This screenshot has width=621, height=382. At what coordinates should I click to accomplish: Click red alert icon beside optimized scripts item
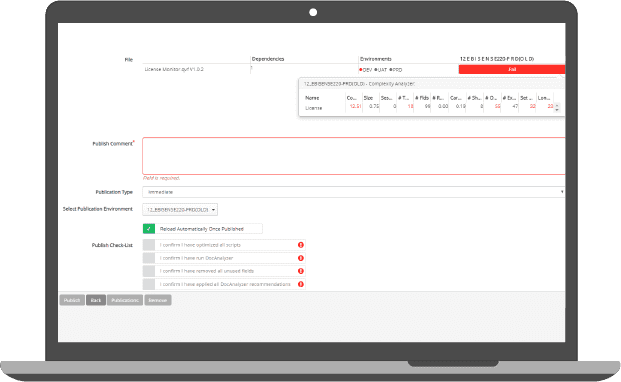tap(301, 245)
